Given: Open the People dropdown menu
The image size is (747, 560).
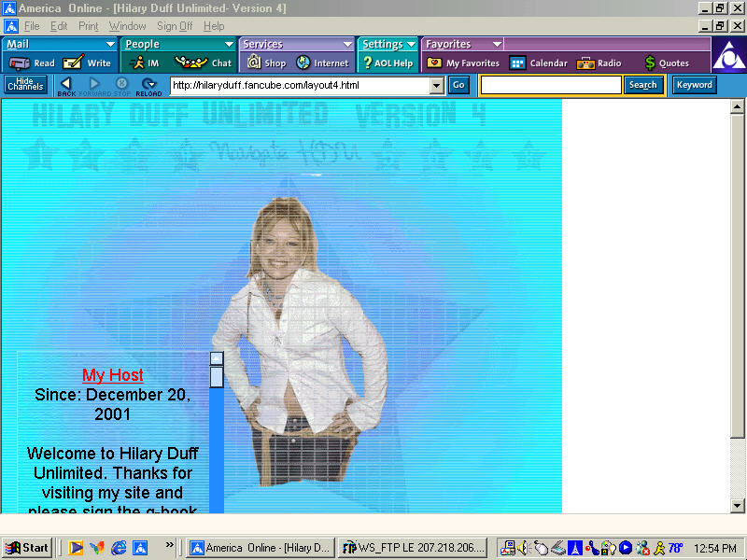Looking at the screenshot, I should pyautogui.click(x=229, y=44).
